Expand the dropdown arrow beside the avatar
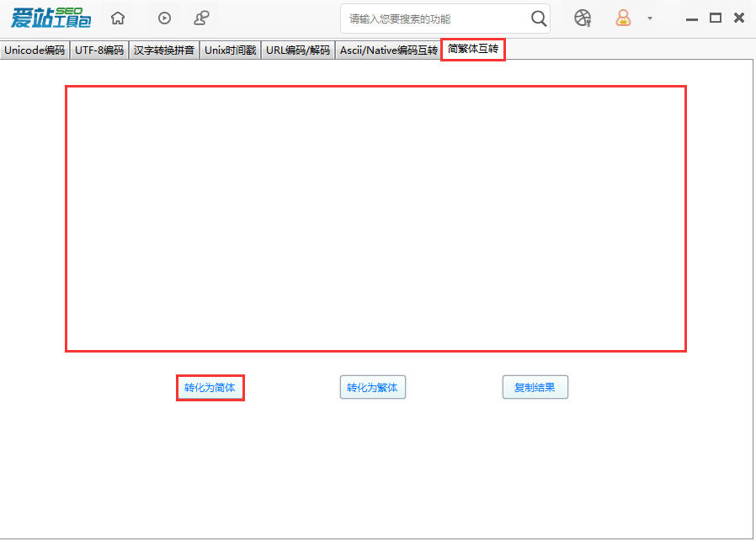 click(649, 19)
